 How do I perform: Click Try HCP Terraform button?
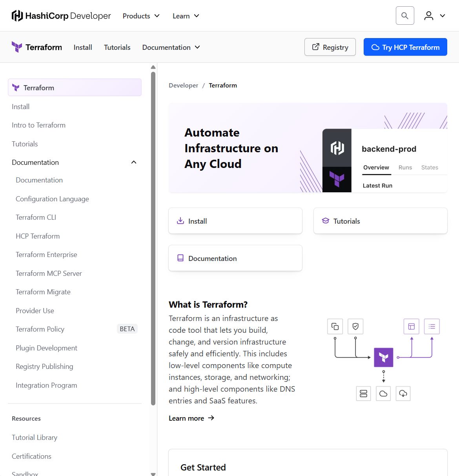click(x=405, y=47)
